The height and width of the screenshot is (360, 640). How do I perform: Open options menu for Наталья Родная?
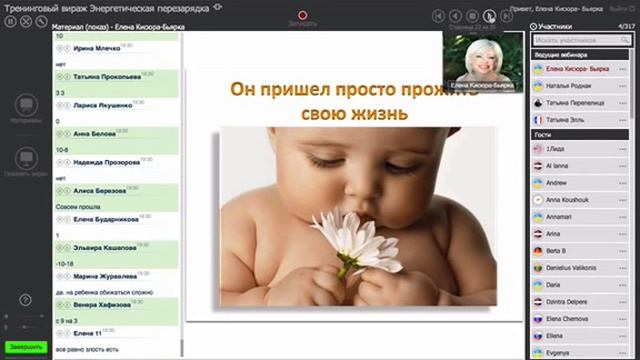click(622, 86)
